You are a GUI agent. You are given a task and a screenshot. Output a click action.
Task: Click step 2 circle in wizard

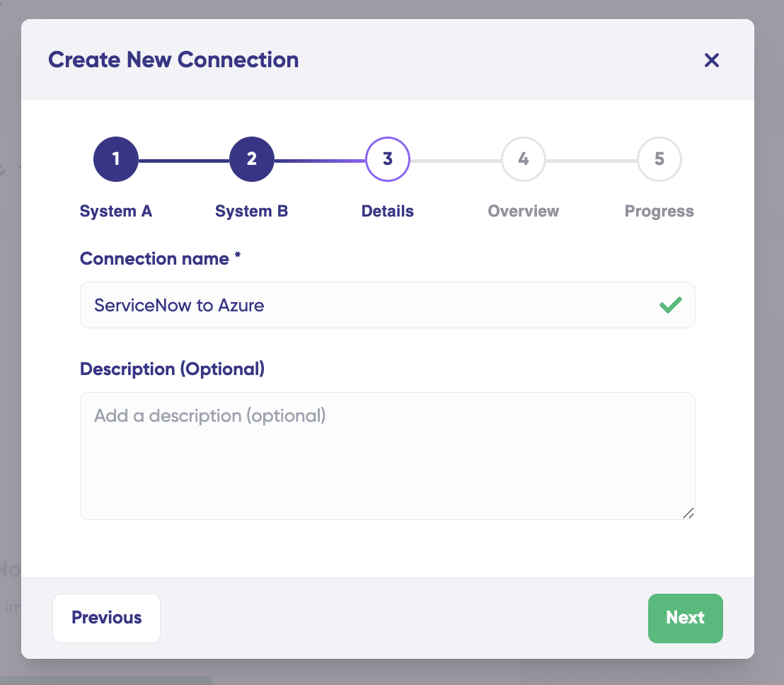[x=251, y=159]
